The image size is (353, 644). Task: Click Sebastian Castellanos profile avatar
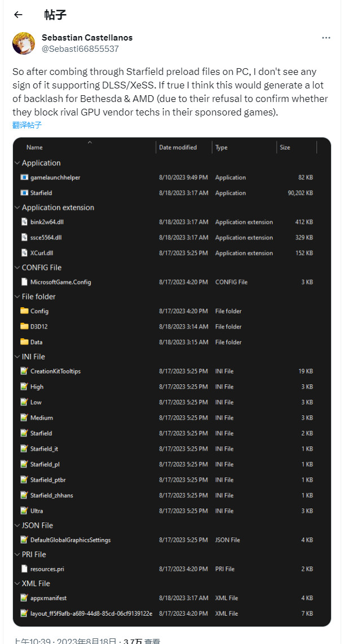23,43
